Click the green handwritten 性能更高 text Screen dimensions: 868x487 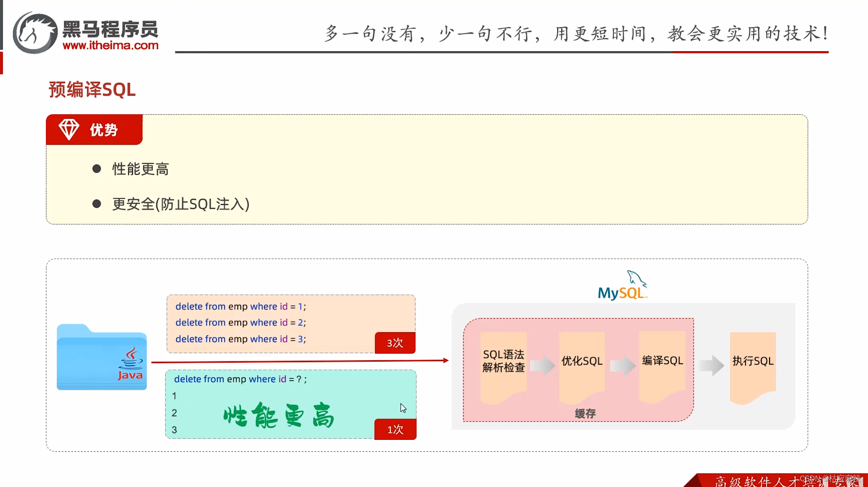tap(279, 415)
